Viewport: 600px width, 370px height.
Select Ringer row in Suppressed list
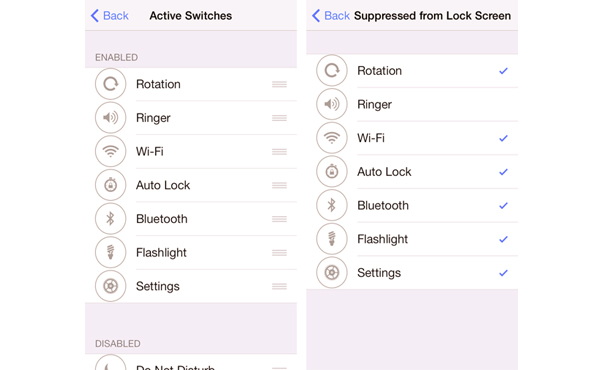pos(412,104)
